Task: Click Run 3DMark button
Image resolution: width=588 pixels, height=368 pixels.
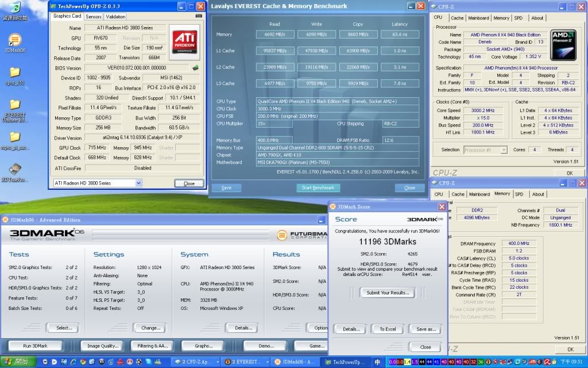Action: tap(35, 346)
